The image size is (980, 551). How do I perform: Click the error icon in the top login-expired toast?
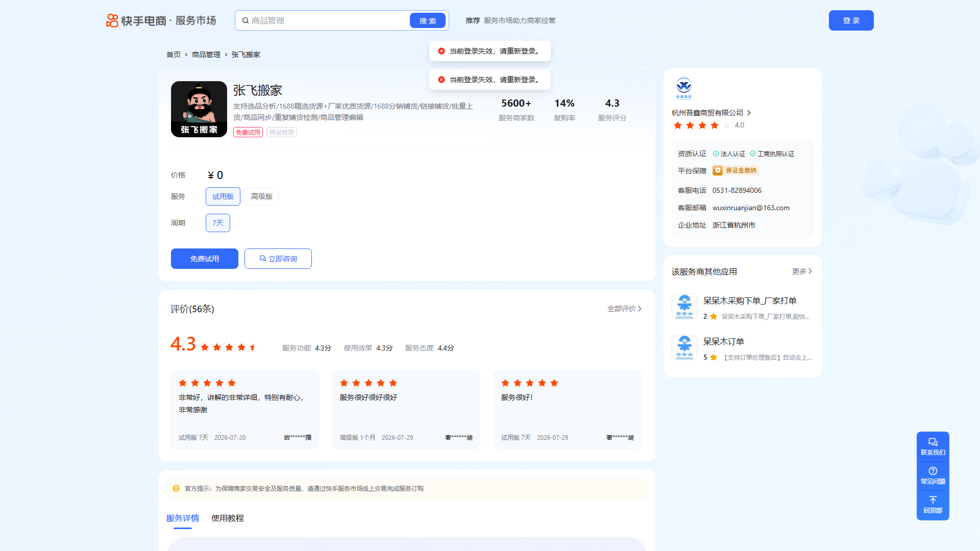click(x=442, y=51)
